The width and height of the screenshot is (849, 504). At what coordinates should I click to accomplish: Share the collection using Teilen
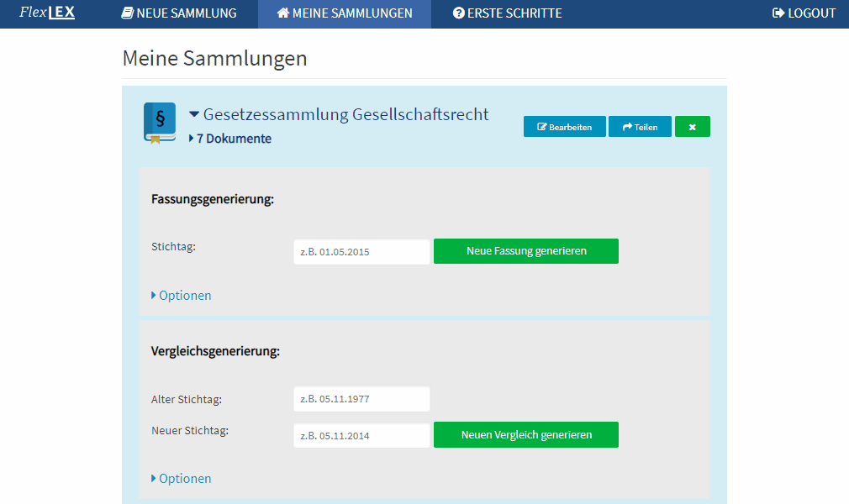(x=640, y=126)
